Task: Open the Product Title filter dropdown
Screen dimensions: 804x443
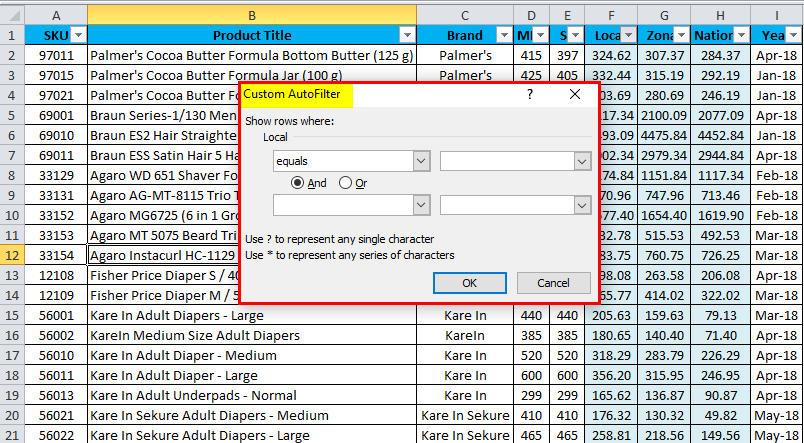Action: 408,35
